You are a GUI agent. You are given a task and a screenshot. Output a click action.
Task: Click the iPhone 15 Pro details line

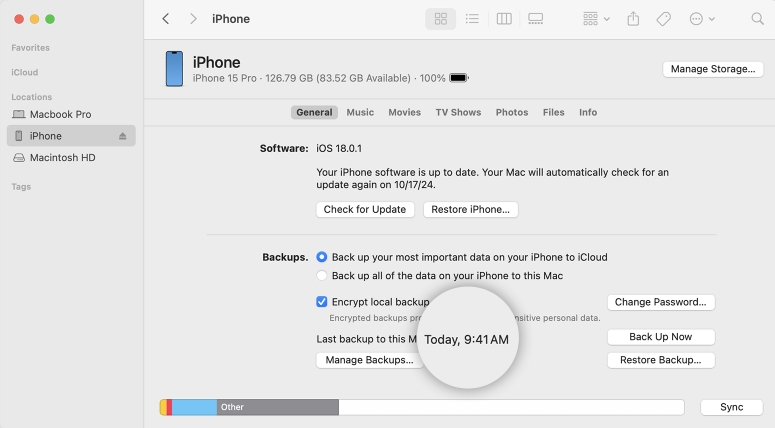(319, 78)
